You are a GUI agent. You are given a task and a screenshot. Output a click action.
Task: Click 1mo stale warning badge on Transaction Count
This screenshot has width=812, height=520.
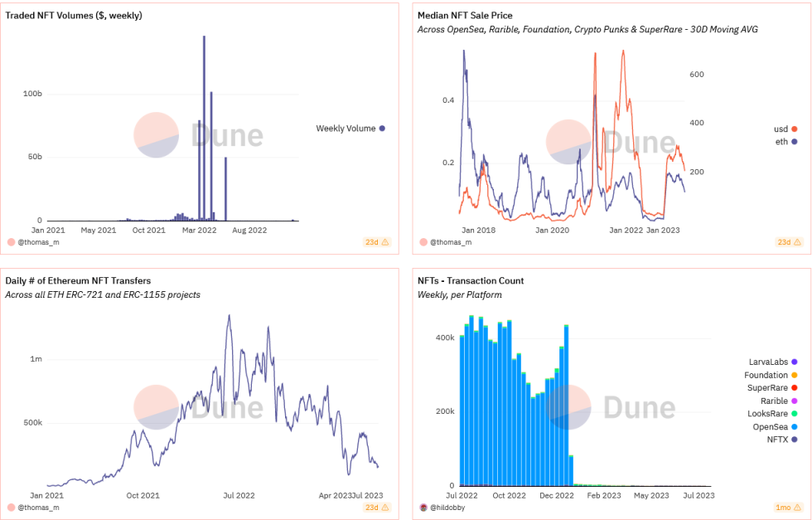click(789, 508)
